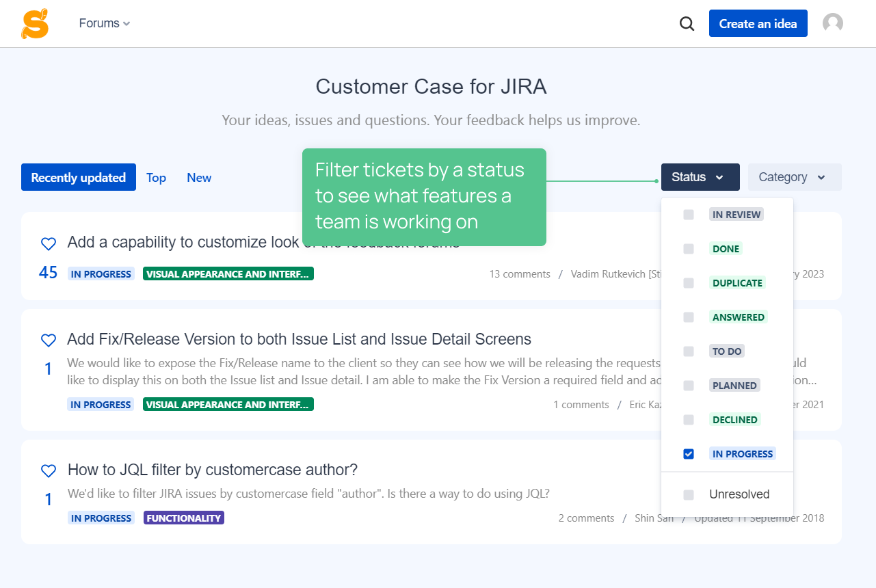Click heart icon for 'Add Fix/Release Version' idea

click(48, 340)
